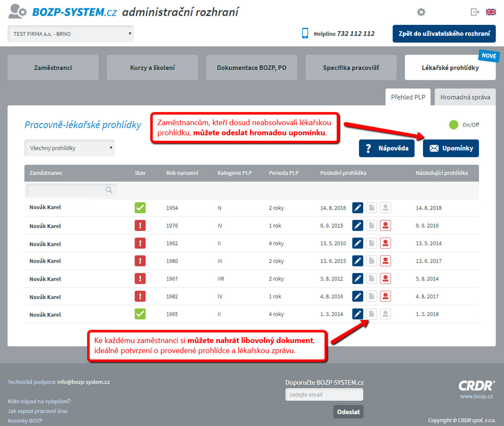Edit the examination of employee born 1967
This screenshot has height=426, width=504.
point(357,279)
